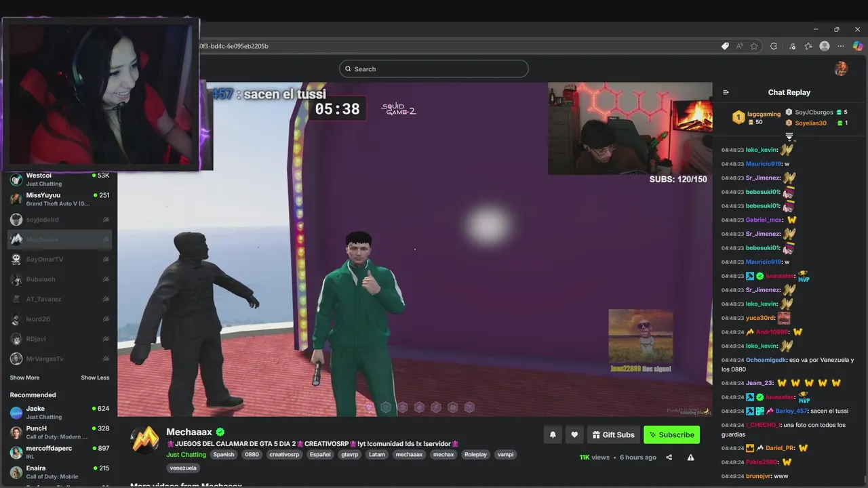868x488 pixels.
Task: Select the mechax tag
Action: point(443,454)
